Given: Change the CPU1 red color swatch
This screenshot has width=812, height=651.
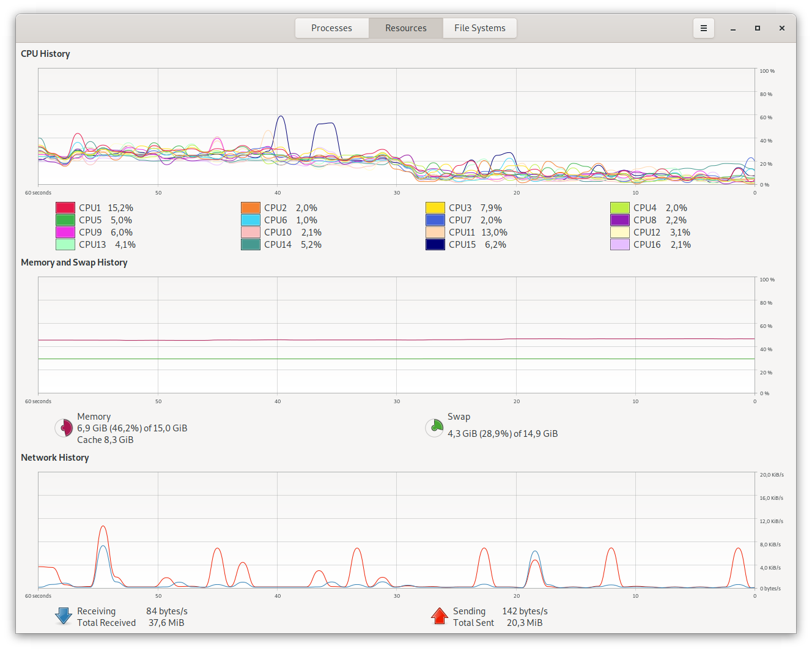Looking at the screenshot, I should tap(65, 208).
